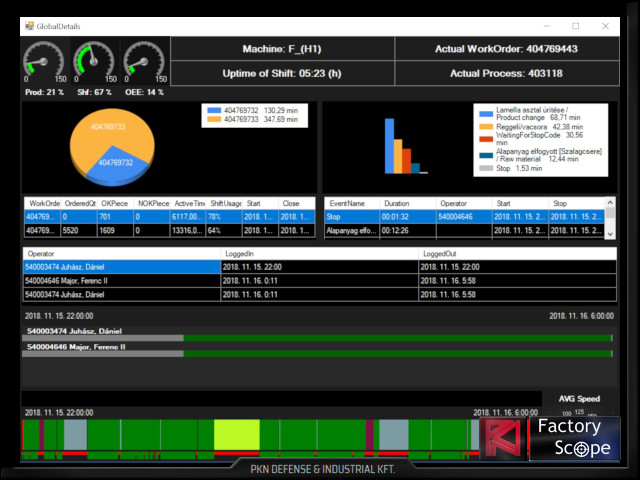Click the Prod 21% gauge dial

tap(44, 62)
